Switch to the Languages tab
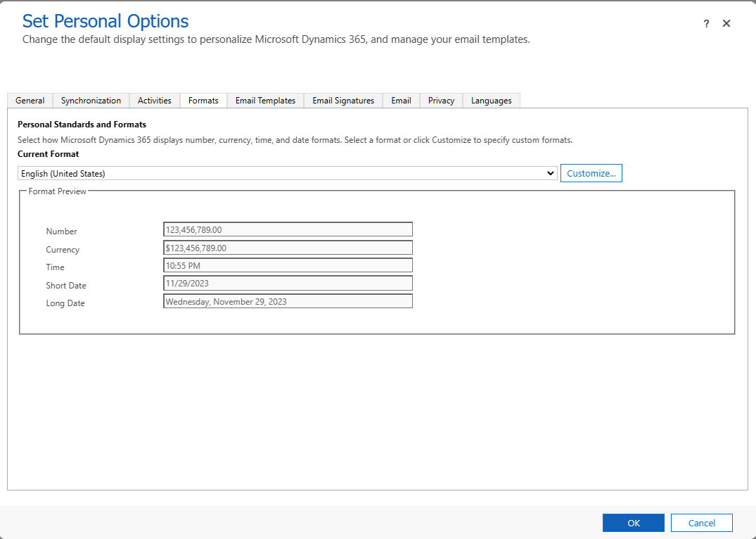 point(491,100)
